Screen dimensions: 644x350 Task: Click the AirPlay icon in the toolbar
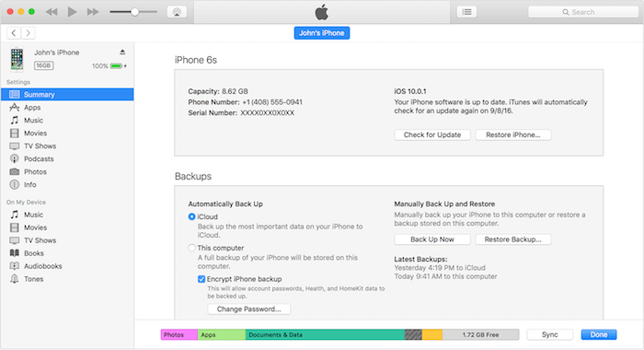coord(177,12)
